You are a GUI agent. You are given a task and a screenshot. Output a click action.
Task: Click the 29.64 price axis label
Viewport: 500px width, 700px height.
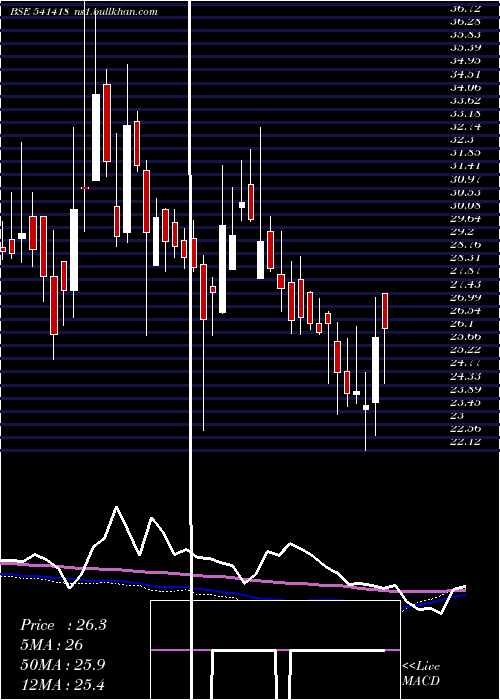point(466,219)
